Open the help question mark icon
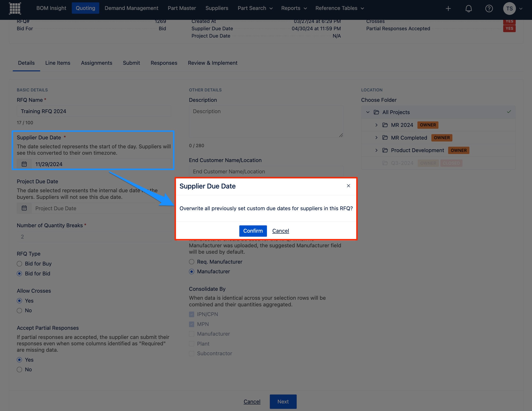Image resolution: width=532 pixels, height=411 pixels. 489,9
